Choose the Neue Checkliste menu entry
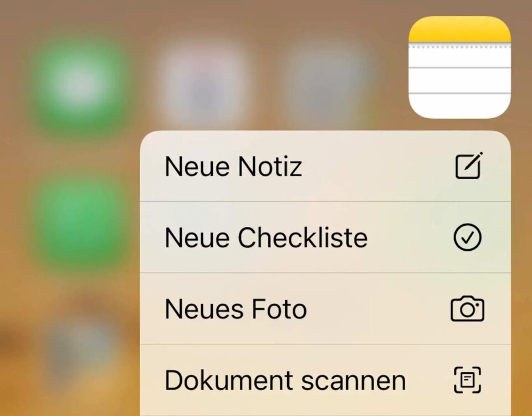The width and height of the screenshot is (532, 416). click(x=325, y=237)
